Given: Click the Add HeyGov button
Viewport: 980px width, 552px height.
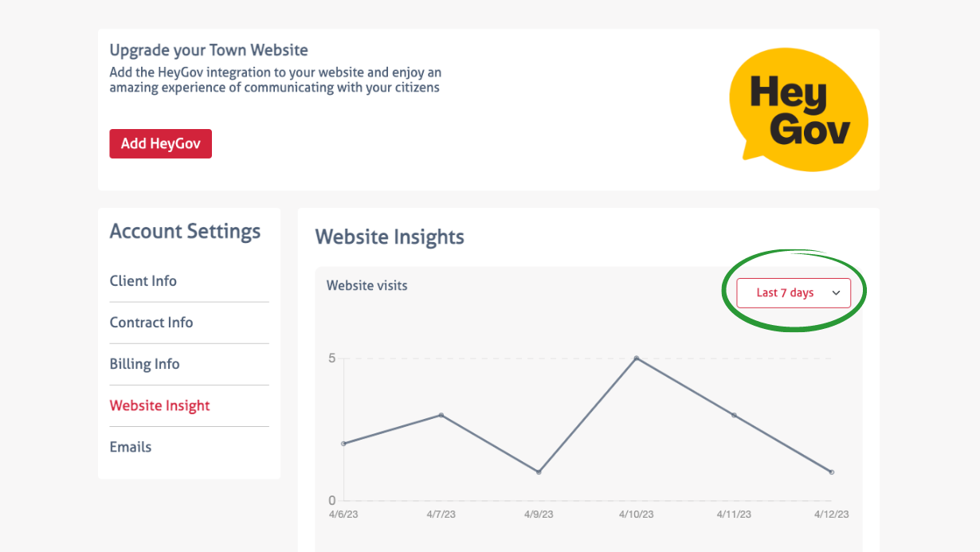Looking at the screenshot, I should pyautogui.click(x=160, y=144).
